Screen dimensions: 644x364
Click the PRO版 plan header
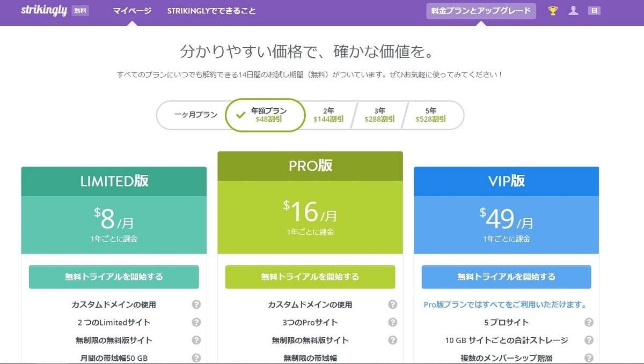pos(310,166)
